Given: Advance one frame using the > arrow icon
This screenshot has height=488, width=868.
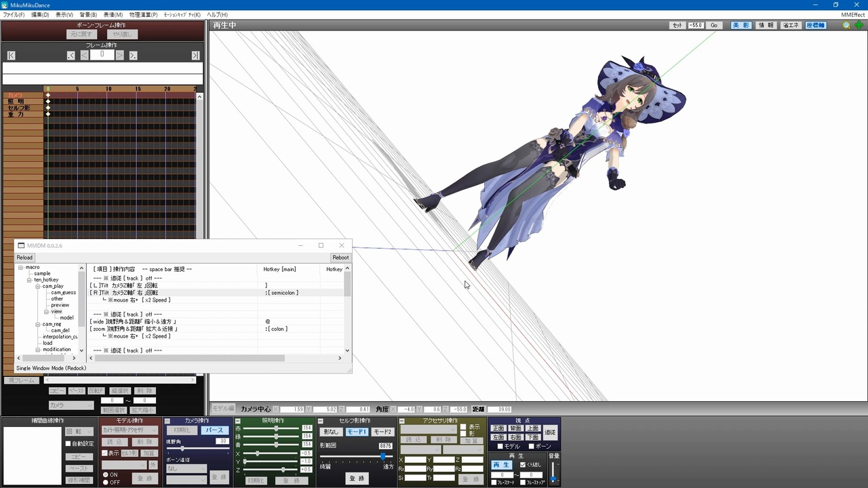Looking at the screenshot, I should [x=119, y=55].
